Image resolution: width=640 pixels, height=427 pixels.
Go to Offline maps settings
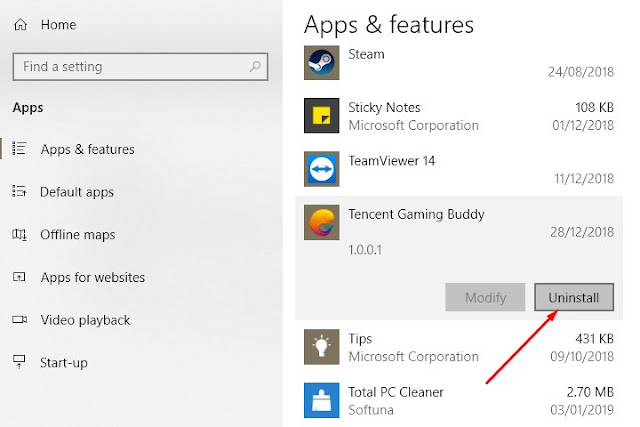click(x=78, y=235)
